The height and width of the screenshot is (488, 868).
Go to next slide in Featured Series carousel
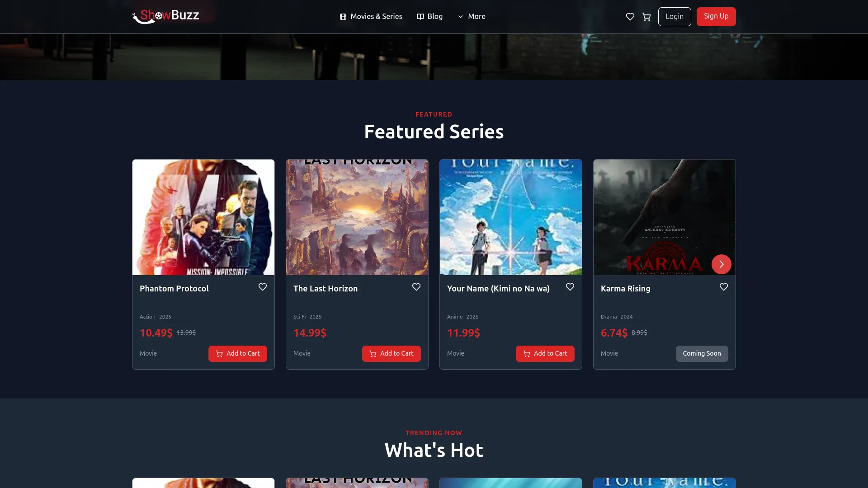[722, 264]
